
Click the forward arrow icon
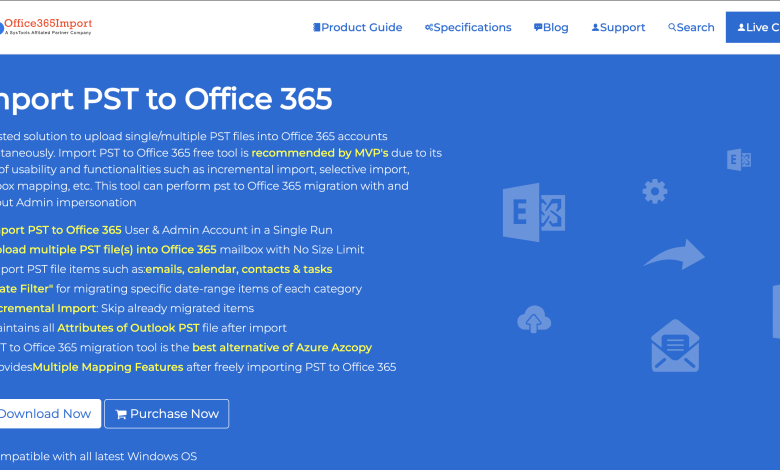[x=675, y=254]
